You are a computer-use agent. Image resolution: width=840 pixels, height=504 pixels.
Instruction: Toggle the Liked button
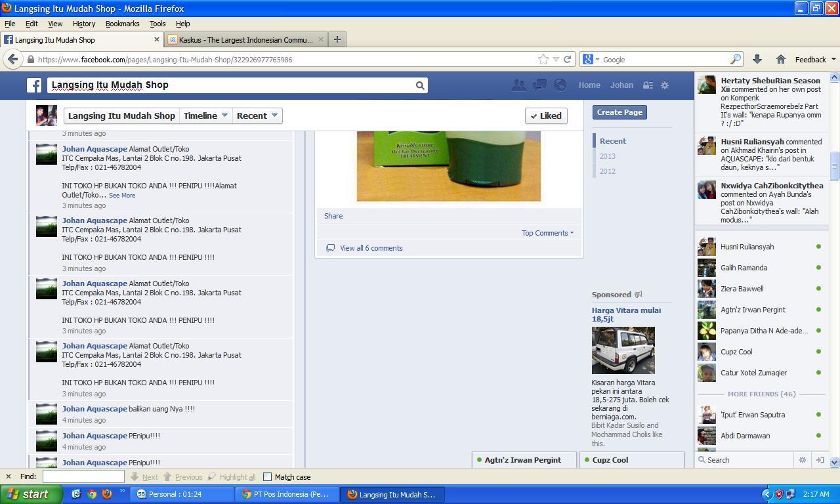(546, 115)
